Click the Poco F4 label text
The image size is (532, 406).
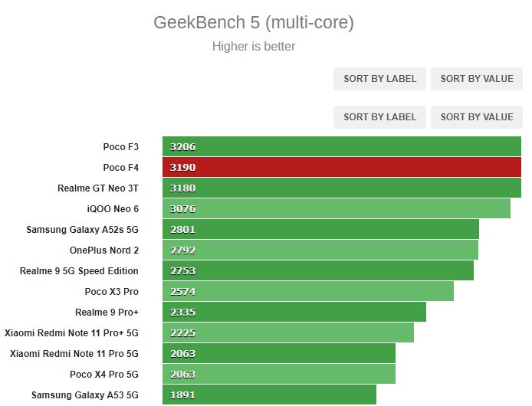click(121, 167)
